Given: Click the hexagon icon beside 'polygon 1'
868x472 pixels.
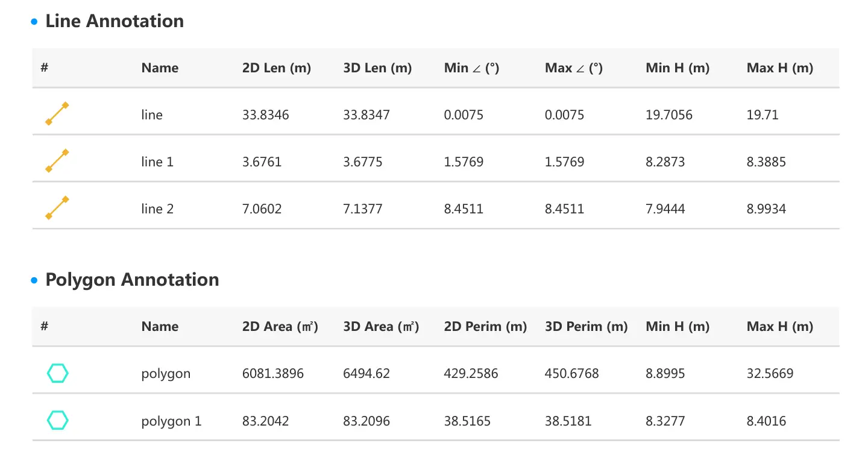Looking at the screenshot, I should coord(57,420).
